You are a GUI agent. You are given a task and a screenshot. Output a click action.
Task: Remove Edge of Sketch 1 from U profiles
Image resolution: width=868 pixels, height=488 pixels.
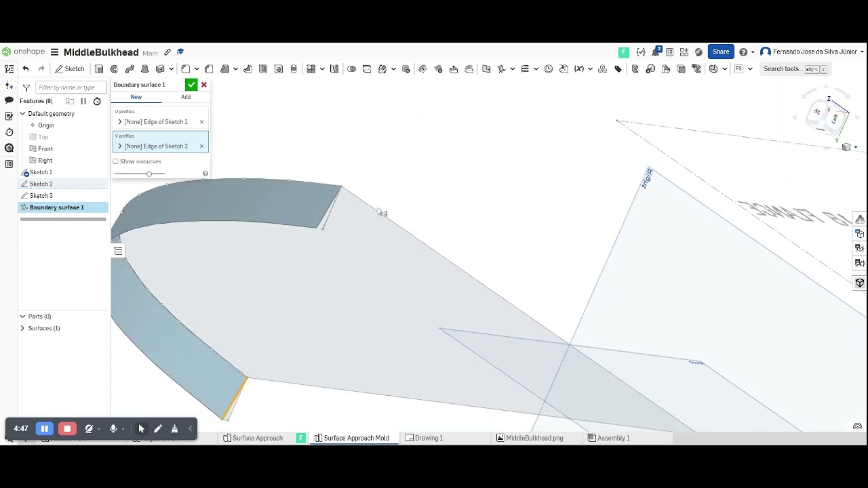201,122
